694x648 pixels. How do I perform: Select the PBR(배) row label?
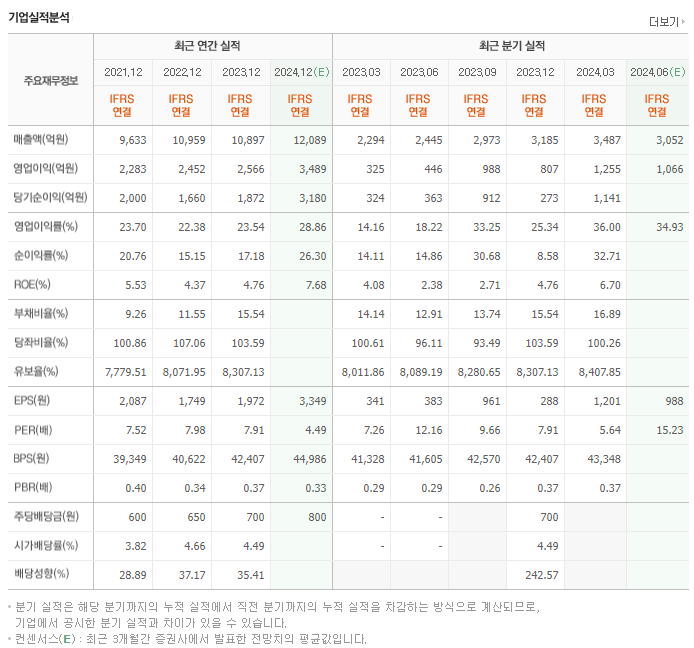point(33,487)
